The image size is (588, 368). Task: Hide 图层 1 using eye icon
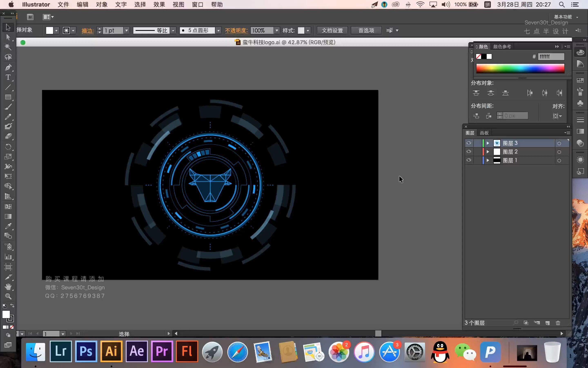pos(469,160)
